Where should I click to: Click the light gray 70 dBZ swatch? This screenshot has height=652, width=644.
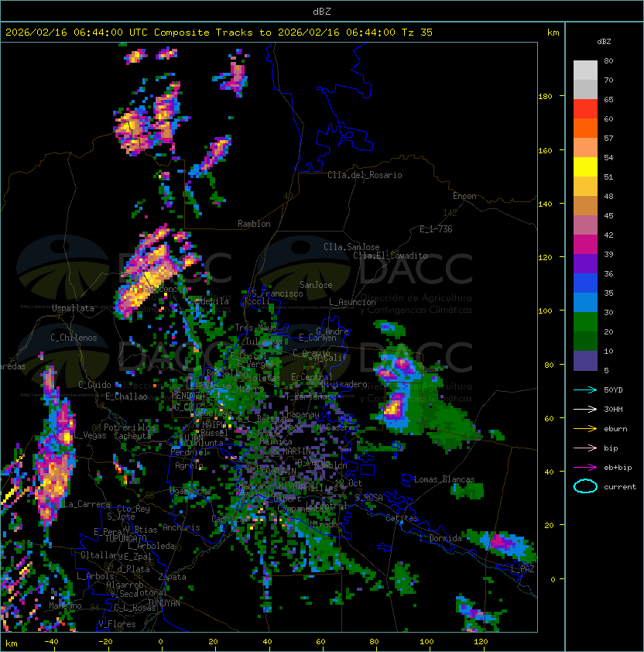pyautogui.click(x=585, y=70)
